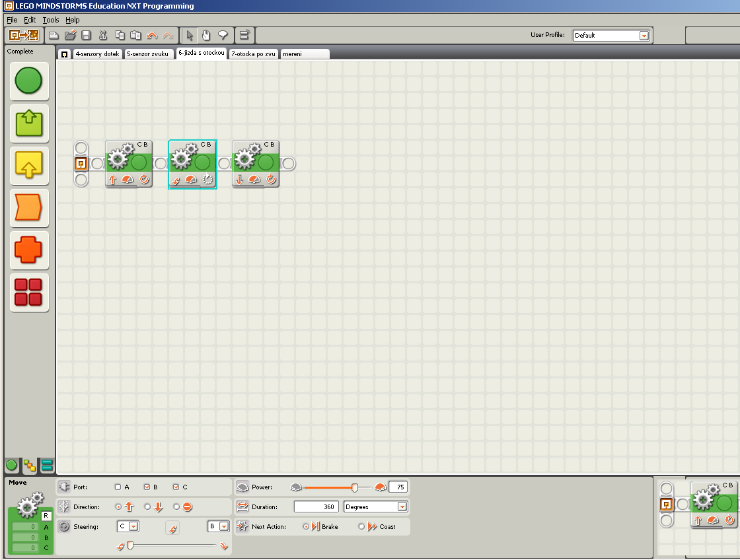The width and height of the screenshot is (740, 560).
Task: Open the Robot Educator getting started icon
Action: [24, 36]
